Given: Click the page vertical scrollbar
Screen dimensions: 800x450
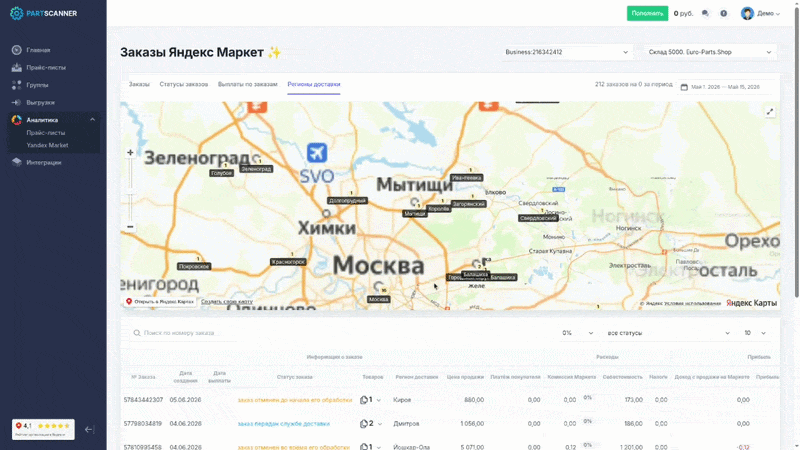Looking at the screenshot, I should click(796, 153).
